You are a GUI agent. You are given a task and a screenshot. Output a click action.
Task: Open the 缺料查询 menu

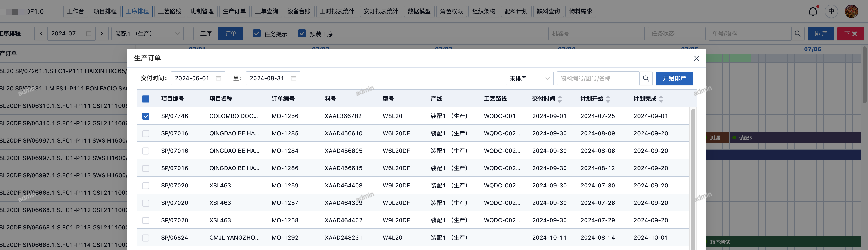point(548,11)
